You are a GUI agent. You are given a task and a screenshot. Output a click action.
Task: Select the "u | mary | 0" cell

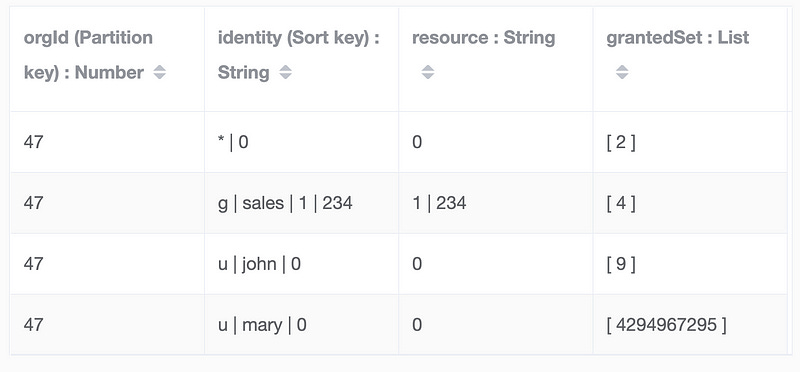(x=262, y=325)
